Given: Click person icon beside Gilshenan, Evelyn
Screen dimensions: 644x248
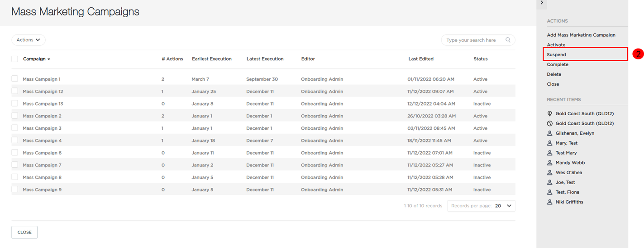Looking at the screenshot, I should (x=550, y=133).
